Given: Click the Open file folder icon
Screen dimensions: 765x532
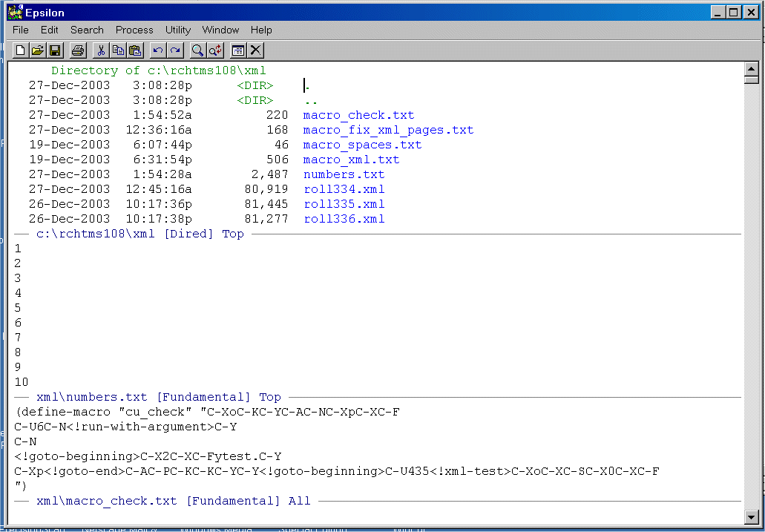Looking at the screenshot, I should (37, 50).
